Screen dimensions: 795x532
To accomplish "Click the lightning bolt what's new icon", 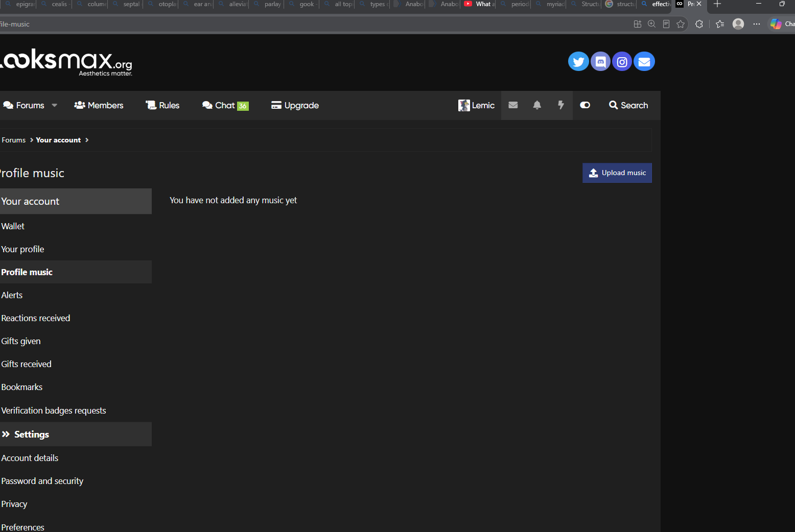I will pyautogui.click(x=560, y=105).
